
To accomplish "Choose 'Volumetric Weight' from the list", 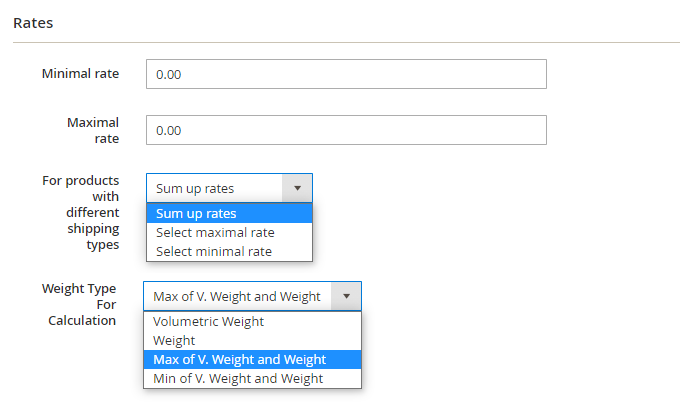I will pos(252,322).
